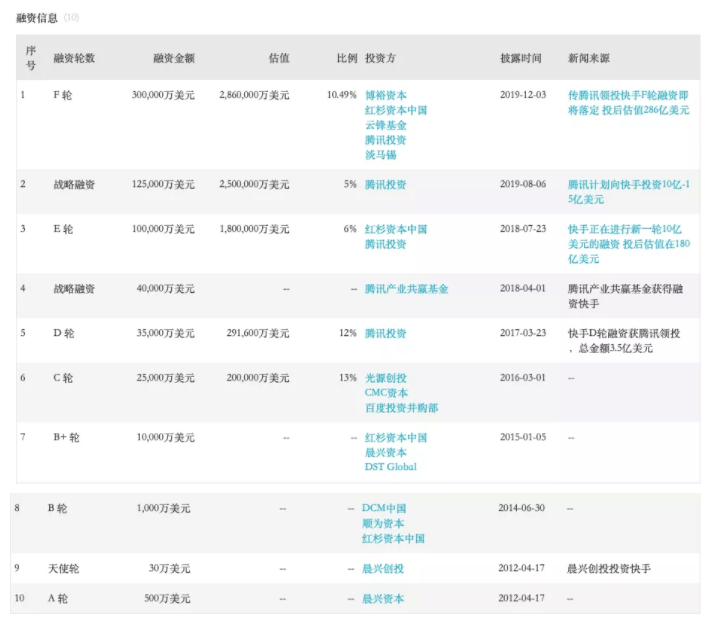Read news 腾讯计划向快手投资10亿-15亿美元
724x629 pixels.
[627, 192]
